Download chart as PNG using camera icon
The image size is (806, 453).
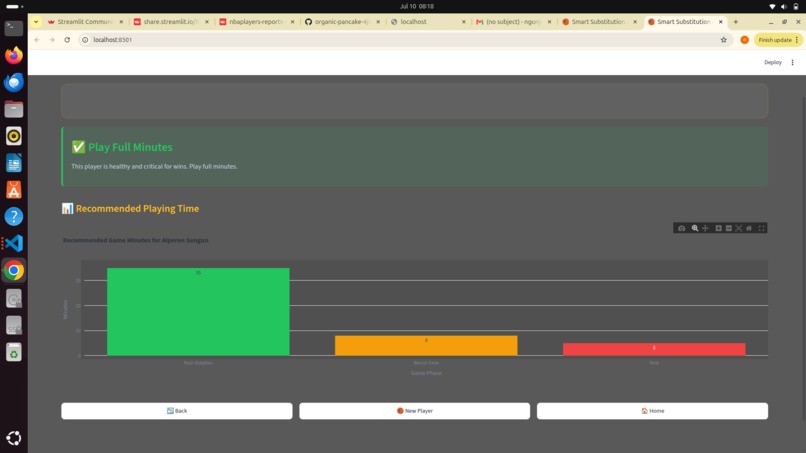tap(682, 228)
